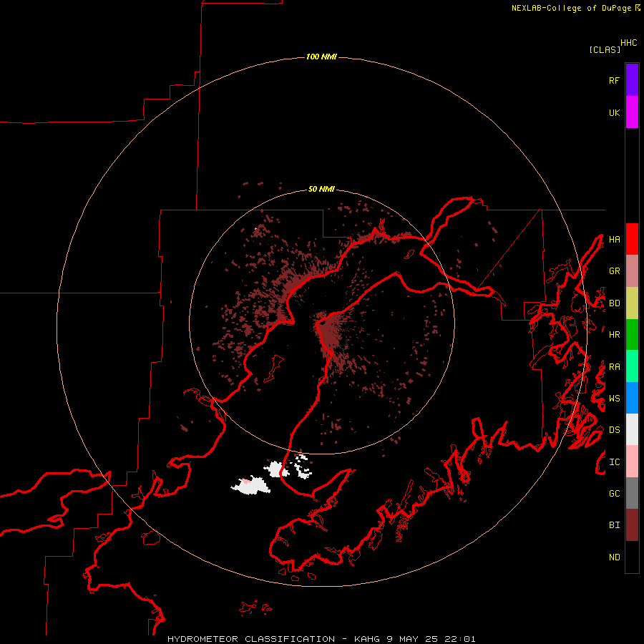Click the 50 NMI range ring label
644x644 pixels.
(321, 189)
